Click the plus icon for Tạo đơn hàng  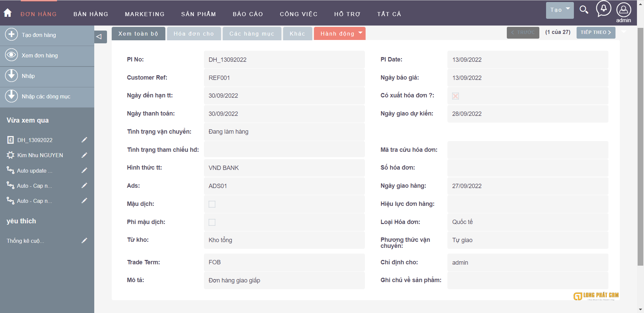(11, 35)
